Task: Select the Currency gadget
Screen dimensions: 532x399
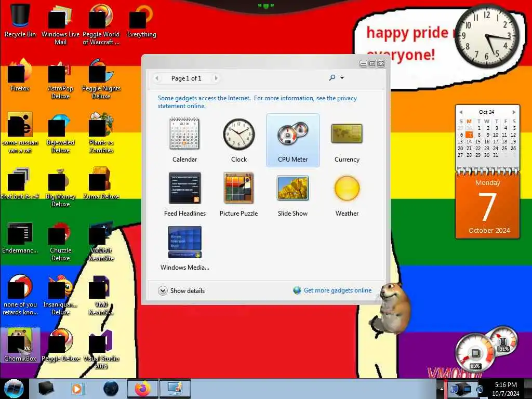Action: click(347, 140)
